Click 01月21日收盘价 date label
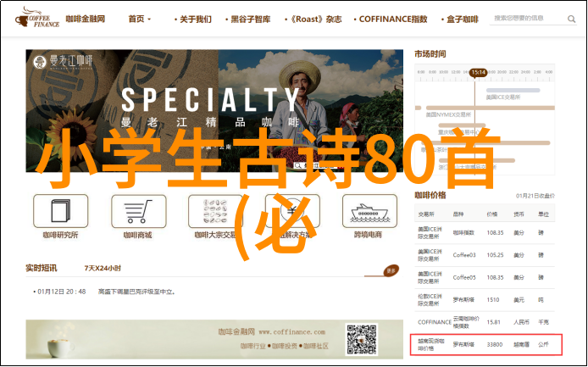Viewport: 588px width, 367px height. [x=535, y=196]
